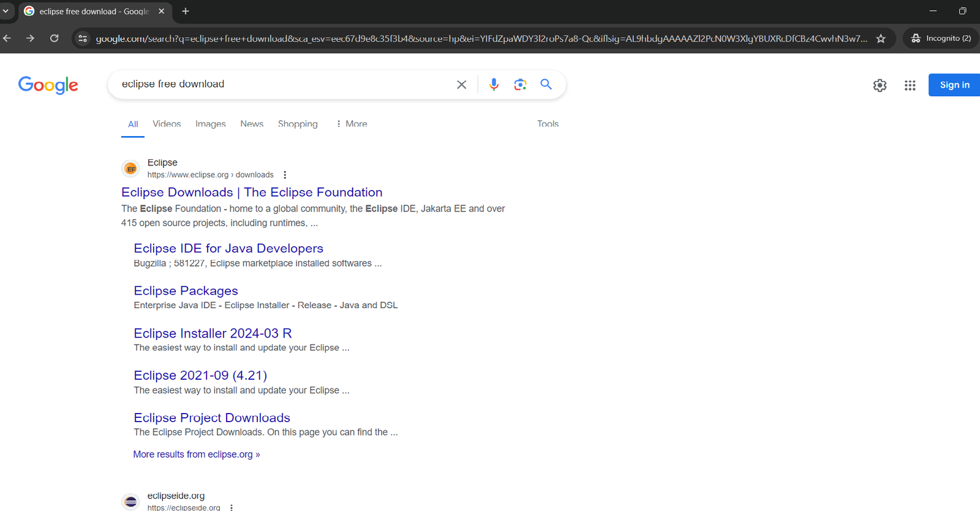Restore down the browser window
980x511 pixels.
click(963, 11)
